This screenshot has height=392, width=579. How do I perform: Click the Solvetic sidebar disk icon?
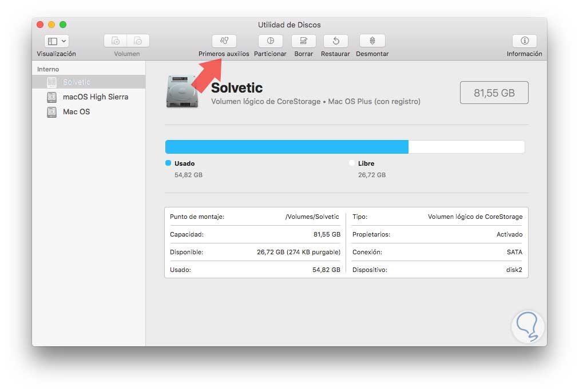click(x=51, y=82)
